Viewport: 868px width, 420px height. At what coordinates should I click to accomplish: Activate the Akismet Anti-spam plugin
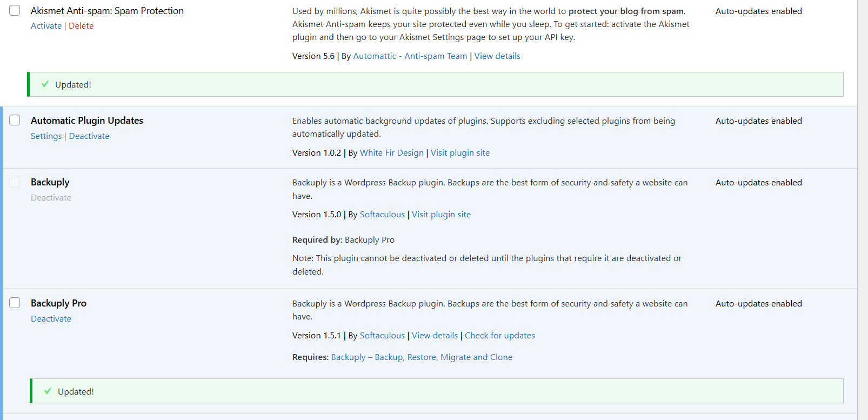(x=46, y=26)
